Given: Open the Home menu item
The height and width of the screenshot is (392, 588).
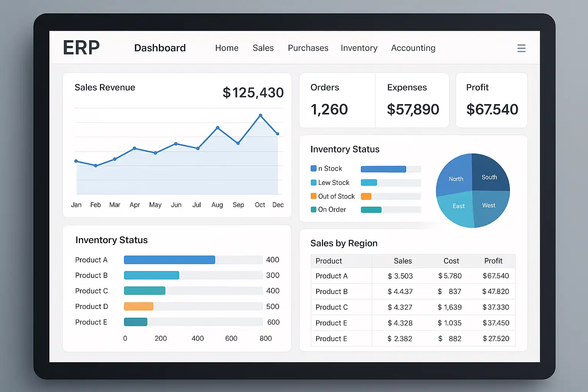Looking at the screenshot, I should (x=227, y=48).
